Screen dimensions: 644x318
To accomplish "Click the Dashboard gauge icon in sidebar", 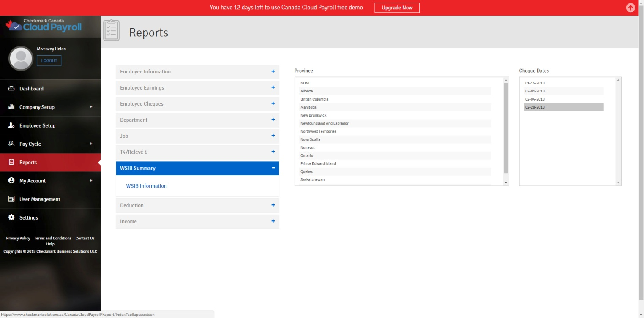I will pos(11,89).
